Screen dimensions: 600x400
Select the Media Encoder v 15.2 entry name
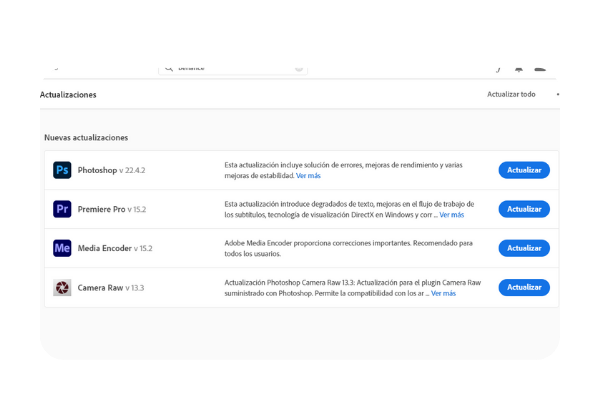pyautogui.click(x=115, y=248)
